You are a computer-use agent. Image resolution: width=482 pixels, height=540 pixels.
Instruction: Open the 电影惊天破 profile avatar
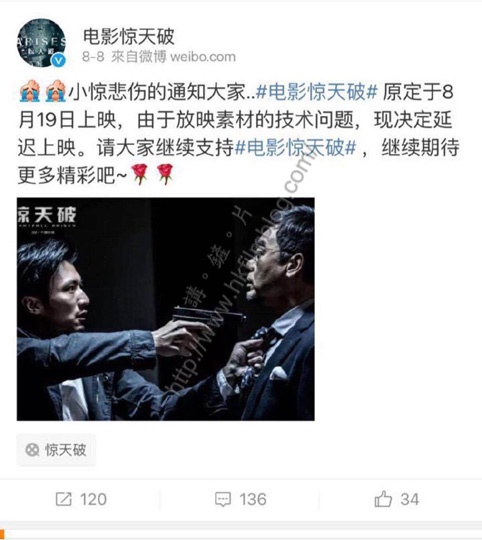click(x=41, y=42)
